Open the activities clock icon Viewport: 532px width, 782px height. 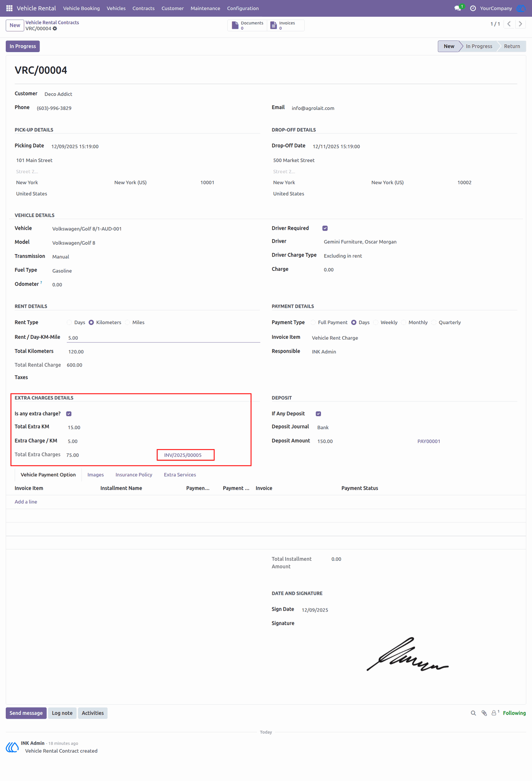pyautogui.click(x=473, y=8)
